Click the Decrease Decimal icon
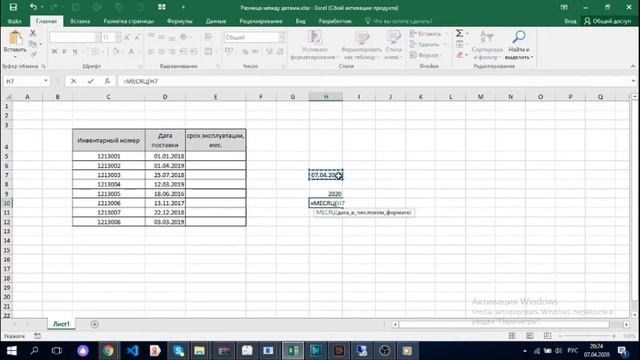The width and height of the screenshot is (640, 360). point(280,51)
